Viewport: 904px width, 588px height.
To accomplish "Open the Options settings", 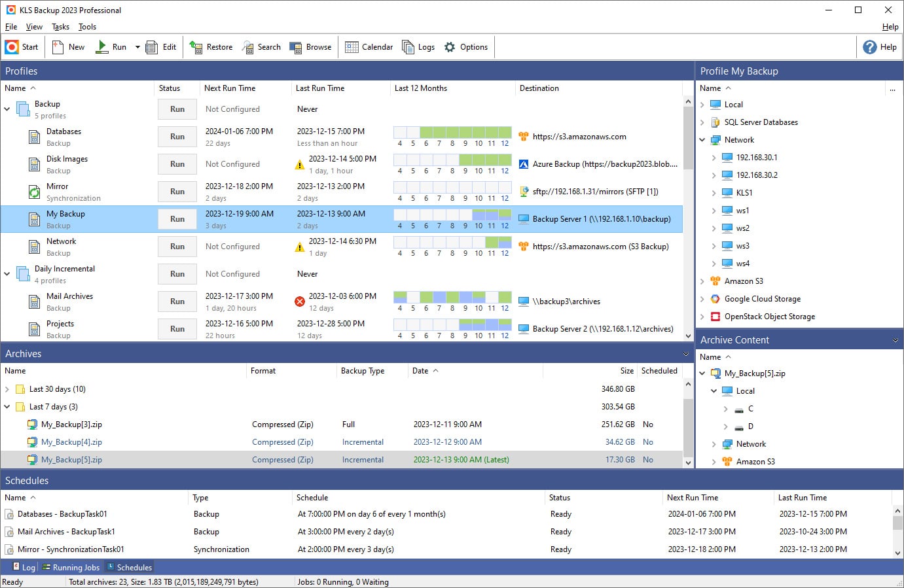I will 466,46.
